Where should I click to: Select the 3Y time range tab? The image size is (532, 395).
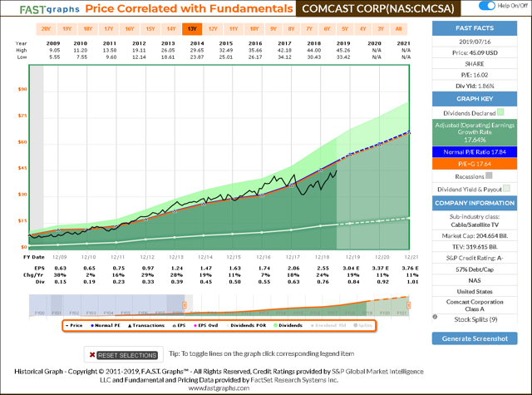pyautogui.click(x=381, y=29)
